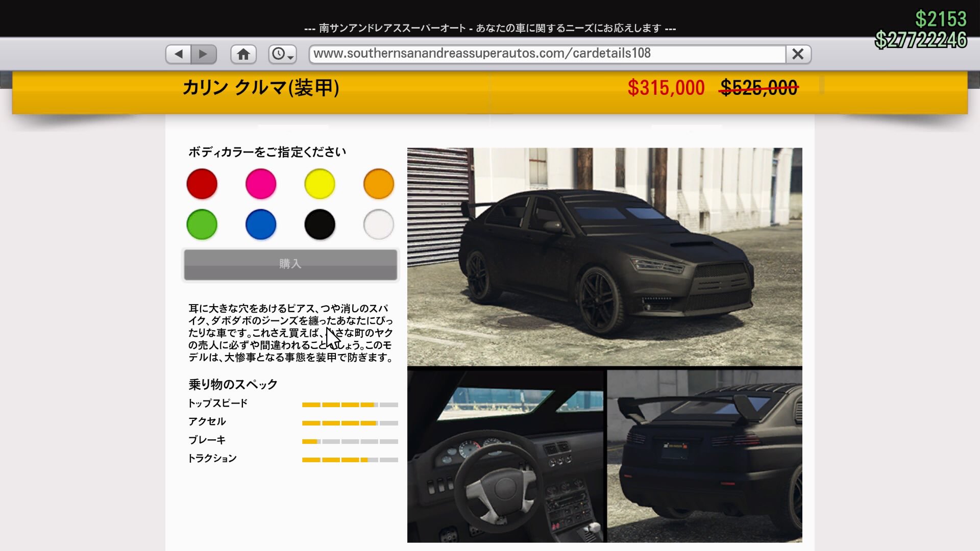The image size is (980, 551).
Task: Select the yellow body color
Action: (x=320, y=184)
